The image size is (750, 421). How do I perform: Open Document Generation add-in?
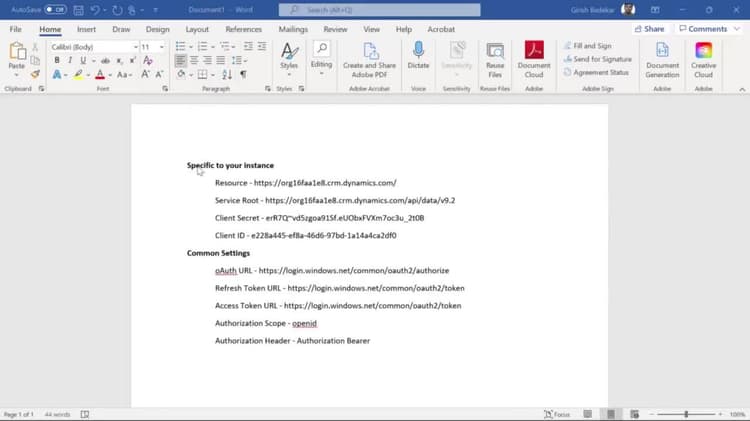662,60
